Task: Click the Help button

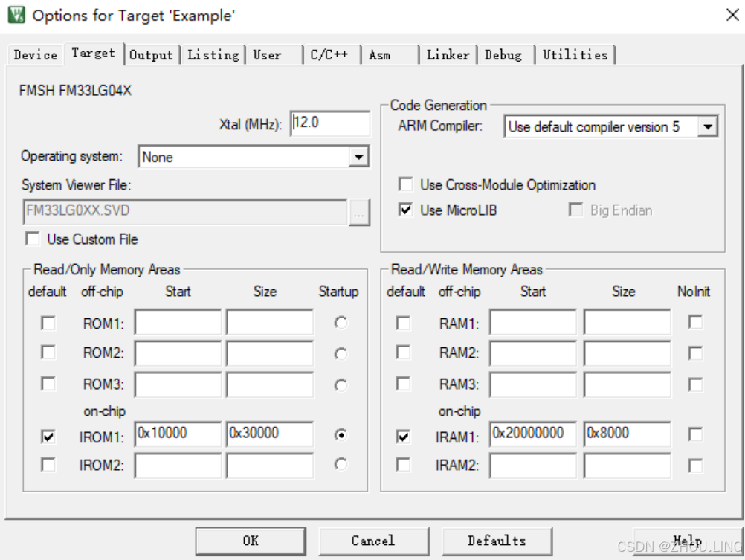Action: pyautogui.click(x=688, y=541)
